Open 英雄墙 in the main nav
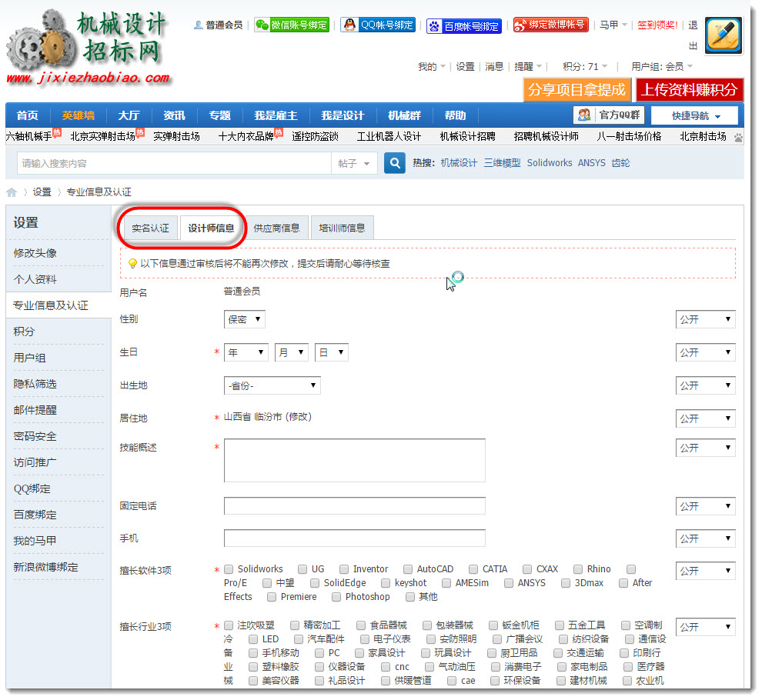The height and width of the screenshot is (700, 762). coord(79,115)
